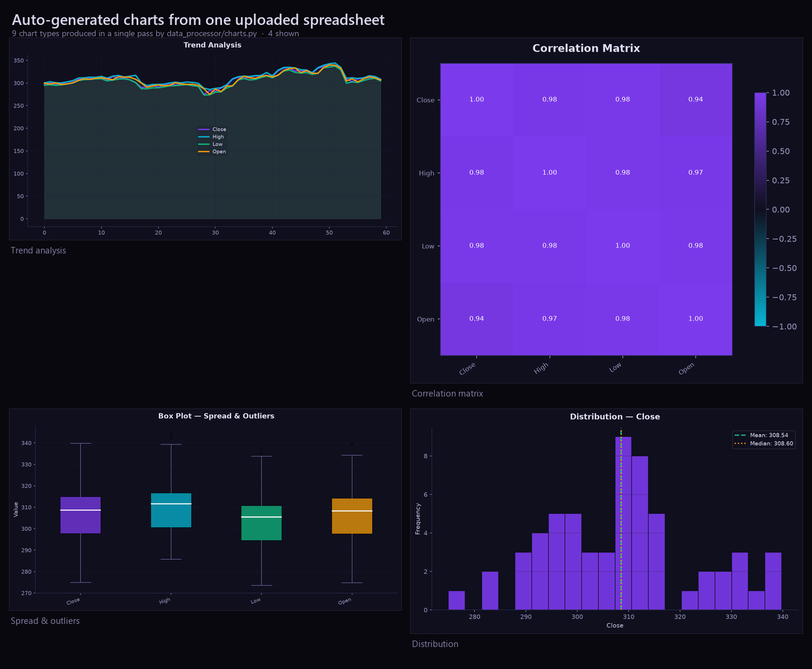Click the 1.00 cell where Open meets Open
812x669 pixels.
coord(696,319)
